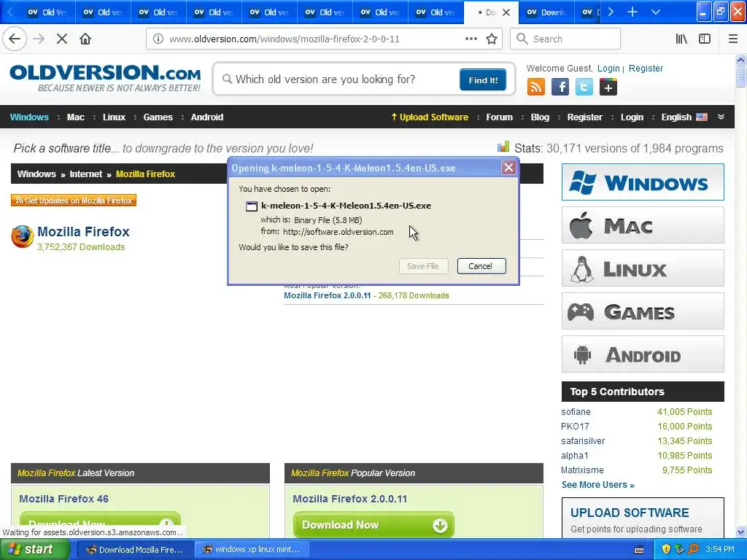List all tabs dropdown arrow
Screen dimensions: 747x560
click(x=656, y=12)
